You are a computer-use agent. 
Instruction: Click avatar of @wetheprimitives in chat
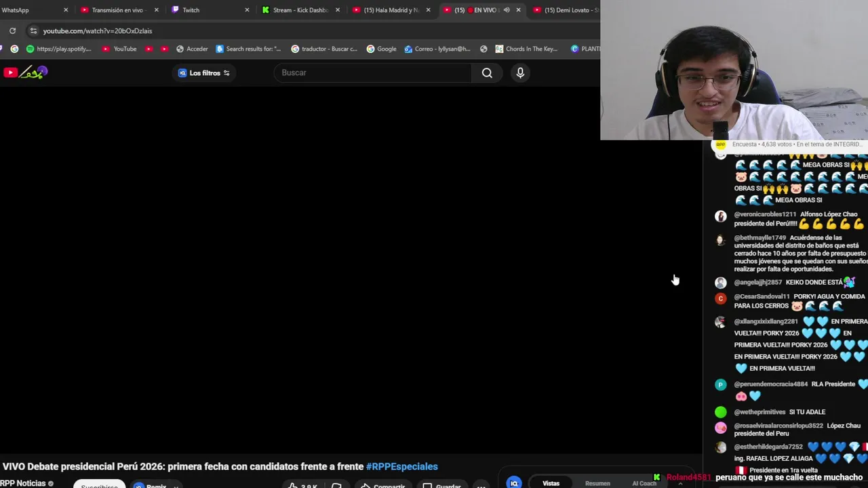(x=720, y=412)
